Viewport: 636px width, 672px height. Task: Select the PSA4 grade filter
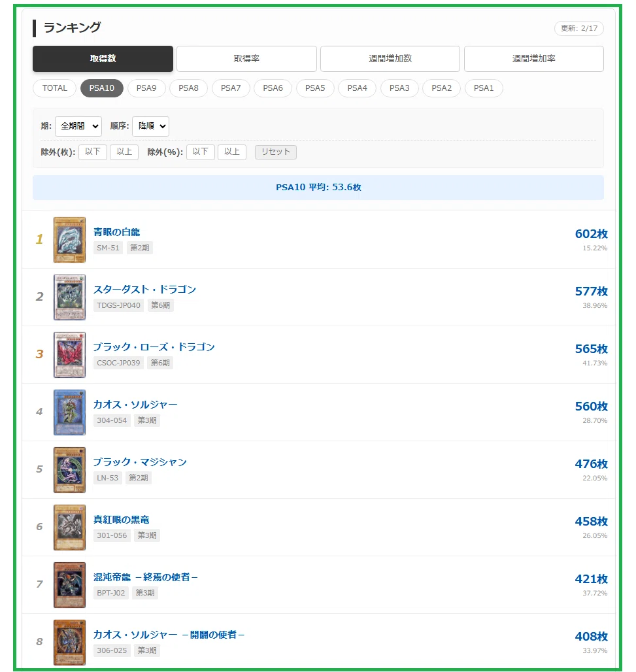pyautogui.click(x=357, y=88)
